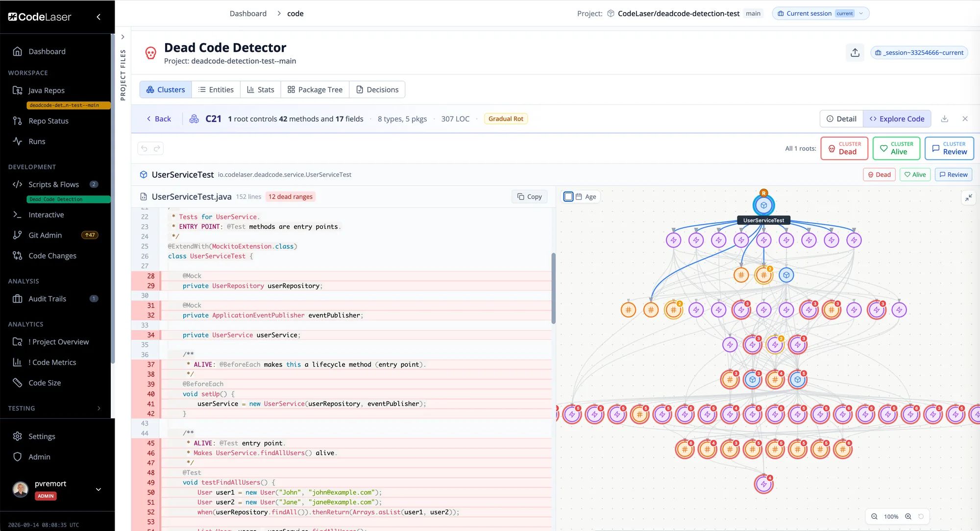The width and height of the screenshot is (980, 531).
Task: Switch to the Stats tab
Action: coord(260,90)
